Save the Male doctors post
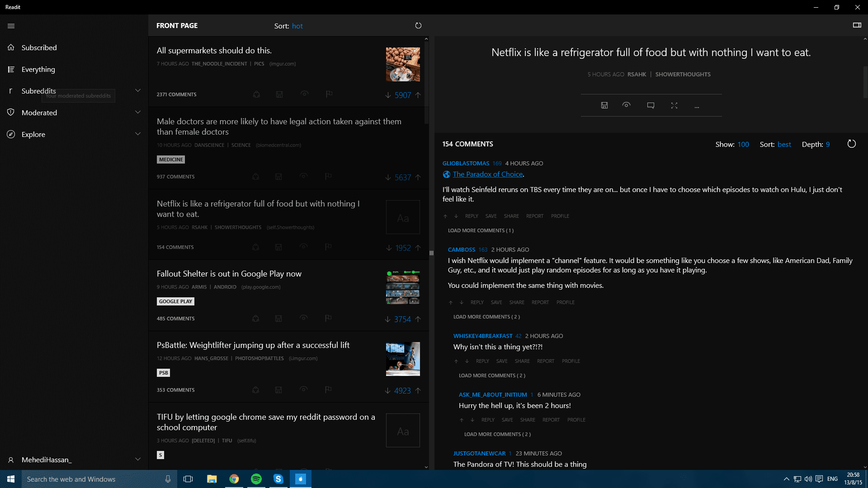This screenshot has width=868, height=488. tap(278, 177)
